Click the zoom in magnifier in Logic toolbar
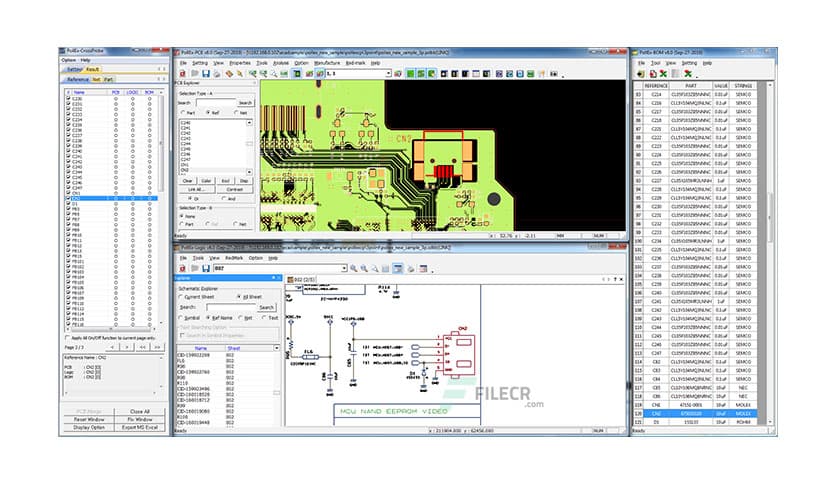836x484 pixels. (352, 268)
